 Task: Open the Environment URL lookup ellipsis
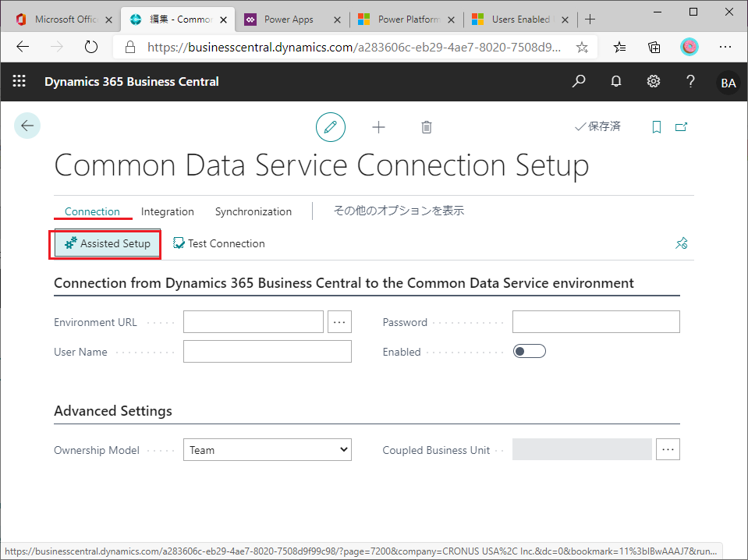coord(339,322)
